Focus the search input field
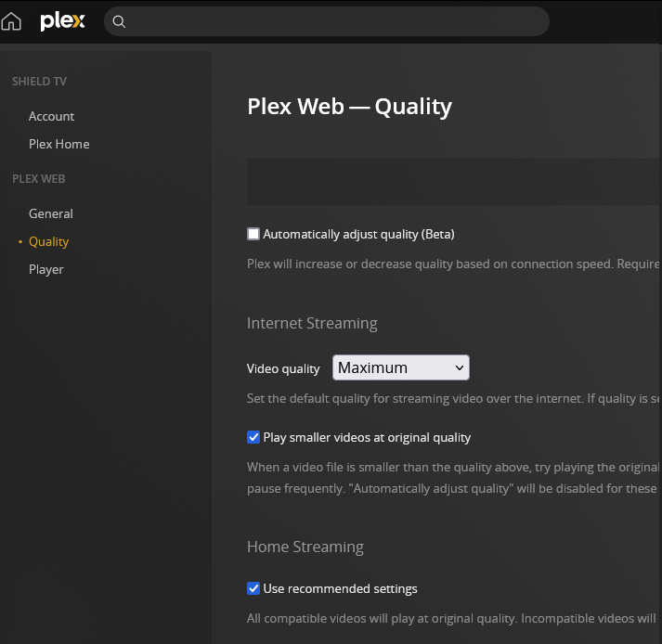 [334, 21]
